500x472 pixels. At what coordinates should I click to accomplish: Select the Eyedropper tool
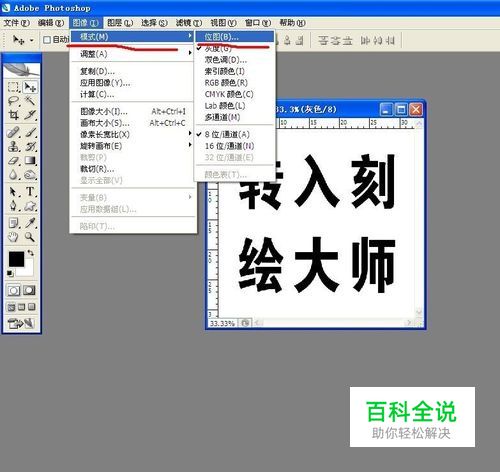pos(30,223)
